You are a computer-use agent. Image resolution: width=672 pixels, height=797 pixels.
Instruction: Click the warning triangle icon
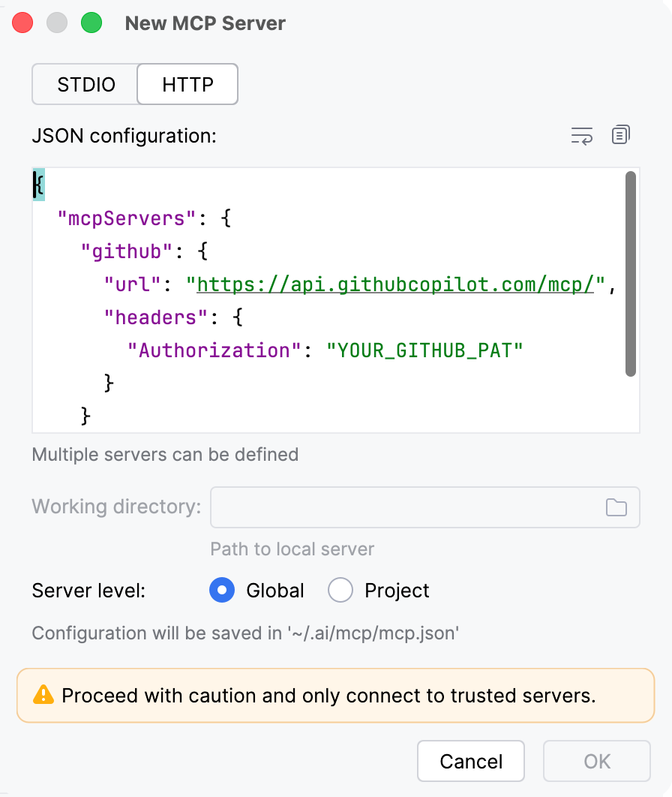(x=43, y=695)
